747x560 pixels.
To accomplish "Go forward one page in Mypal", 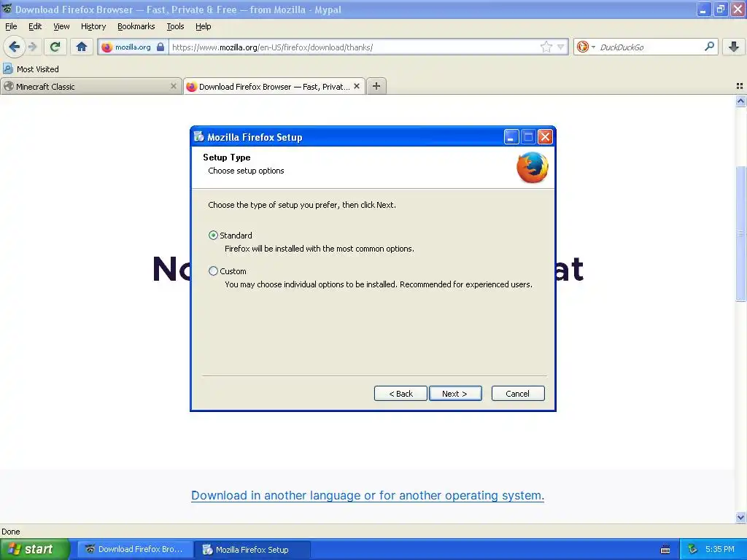I will tap(32, 47).
